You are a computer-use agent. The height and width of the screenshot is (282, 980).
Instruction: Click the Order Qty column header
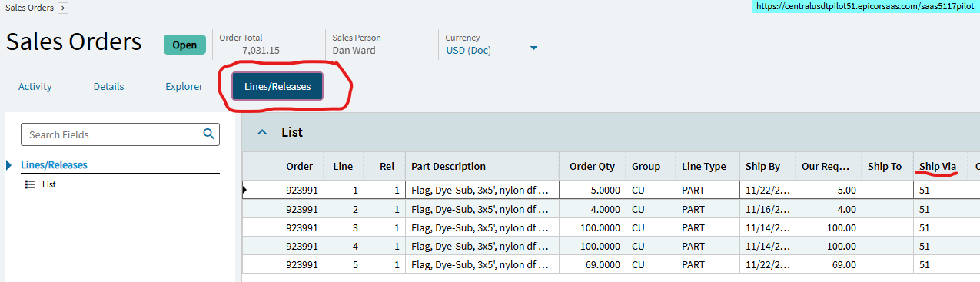(593, 166)
